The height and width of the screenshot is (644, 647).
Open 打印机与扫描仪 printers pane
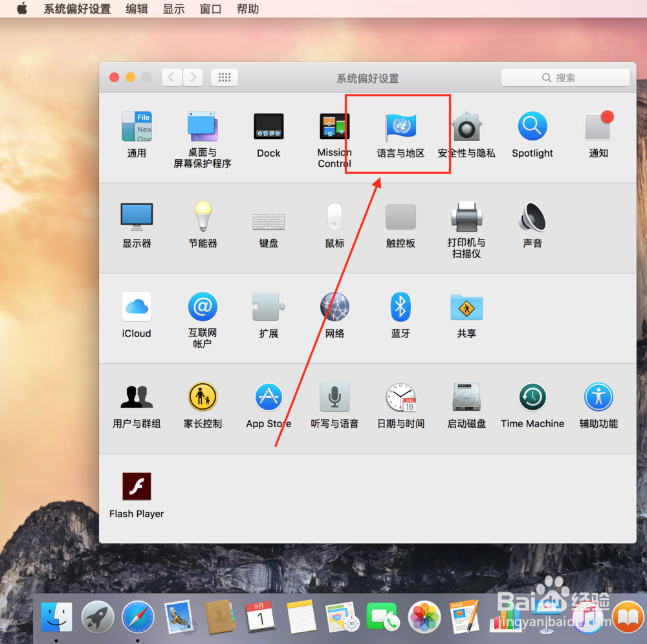[x=466, y=230]
